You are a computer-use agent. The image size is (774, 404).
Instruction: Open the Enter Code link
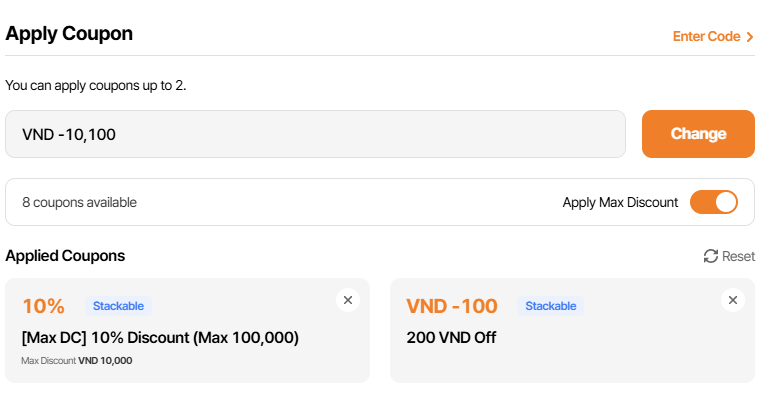coord(706,37)
